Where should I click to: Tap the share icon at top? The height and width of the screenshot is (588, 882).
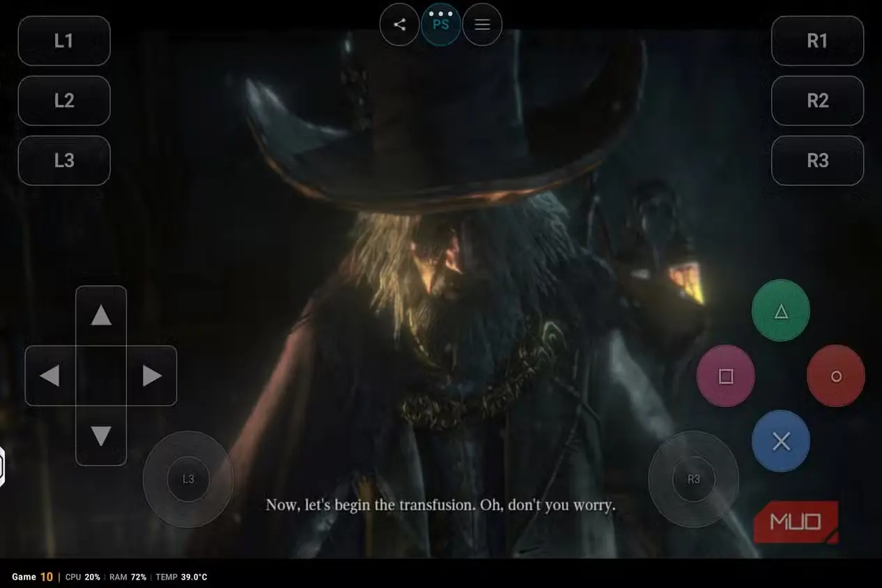[399, 25]
